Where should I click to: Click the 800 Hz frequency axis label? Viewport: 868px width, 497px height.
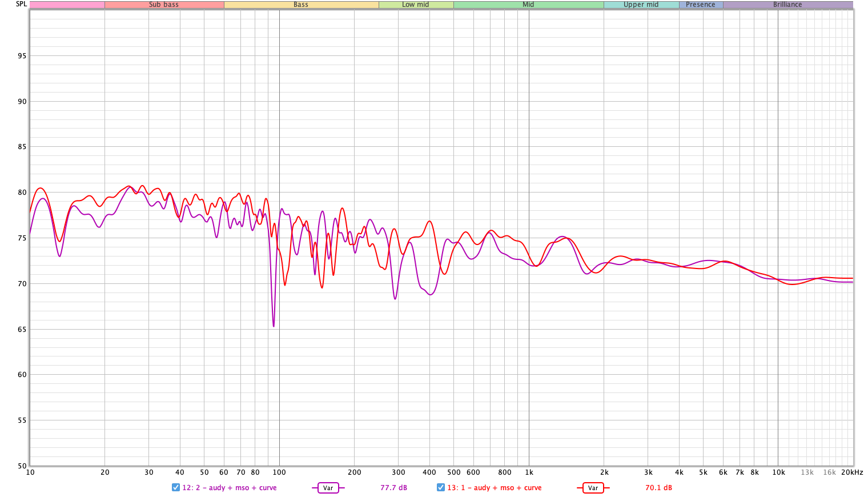click(x=505, y=472)
